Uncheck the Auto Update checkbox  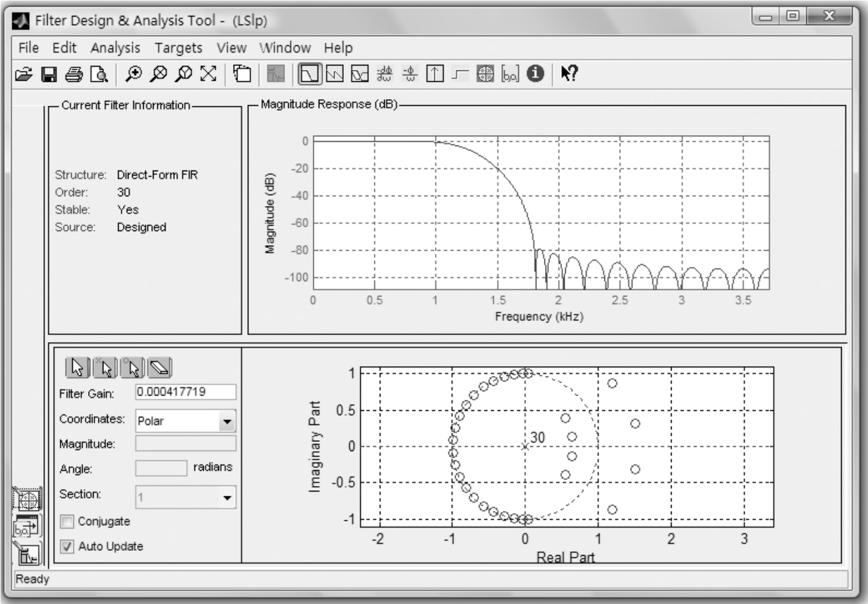[x=67, y=547]
